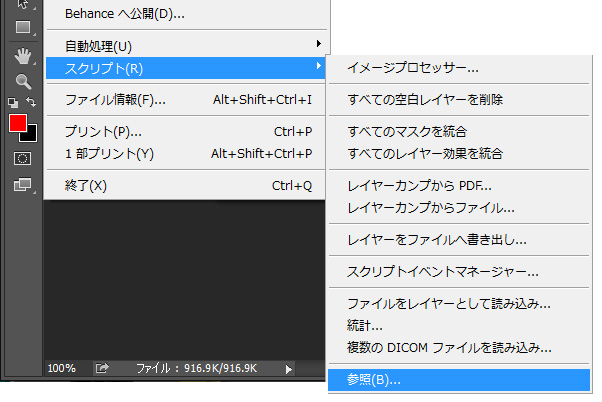Open the 自動処理(U) submenu
This screenshot has height=402, width=602.
[187, 46]
